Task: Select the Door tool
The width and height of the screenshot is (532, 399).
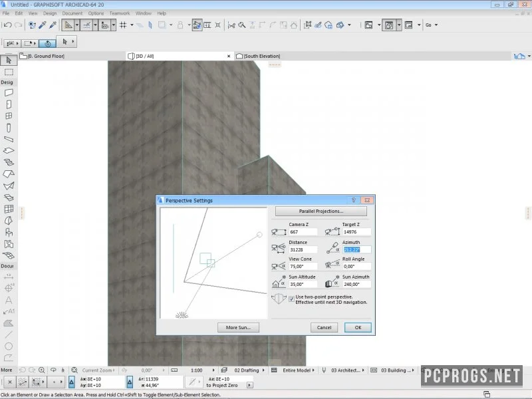Action: (9, 104)
